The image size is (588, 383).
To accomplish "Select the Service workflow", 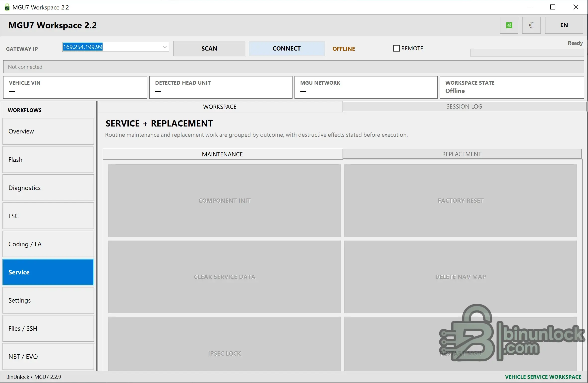I will [48, 272].
